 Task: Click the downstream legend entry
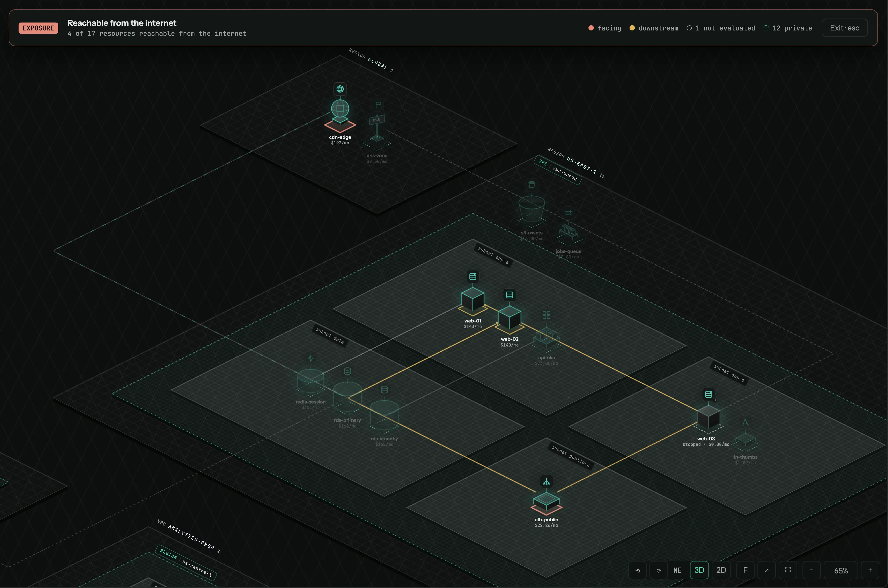tap(654, 28)
